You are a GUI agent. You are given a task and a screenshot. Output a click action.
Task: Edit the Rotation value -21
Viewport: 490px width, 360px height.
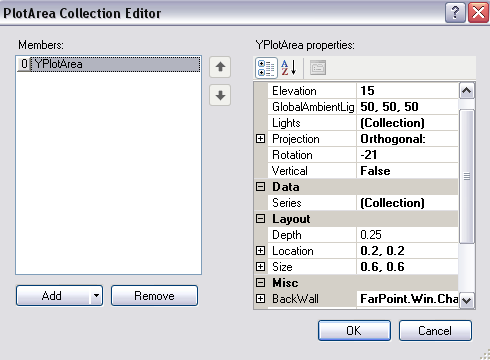tap(408, 155)
